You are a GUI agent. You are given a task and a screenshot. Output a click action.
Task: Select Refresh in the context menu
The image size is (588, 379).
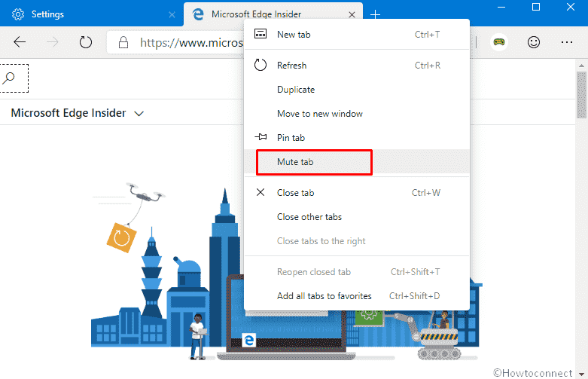tap(357, 66)
